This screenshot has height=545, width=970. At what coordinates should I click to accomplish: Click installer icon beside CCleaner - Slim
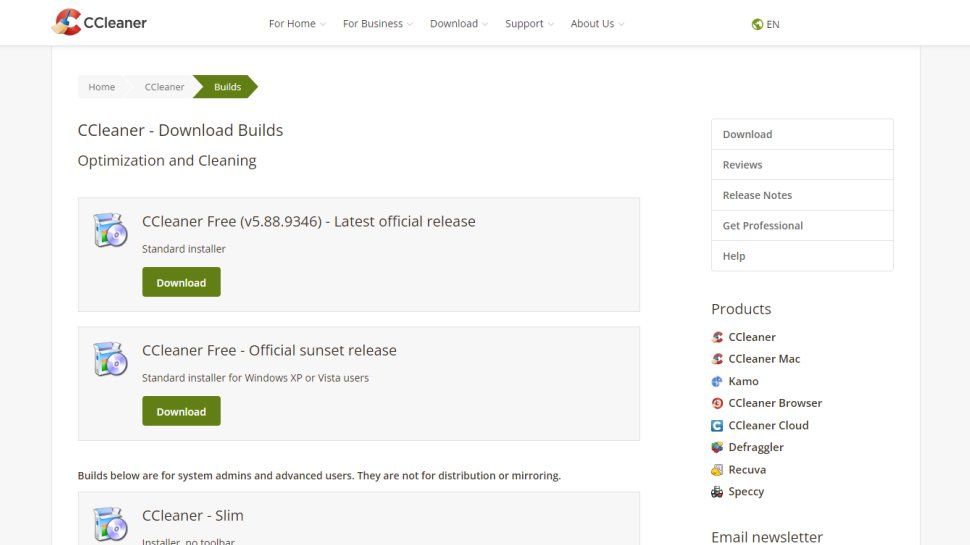pyautogui.click(x=110, y=523)
